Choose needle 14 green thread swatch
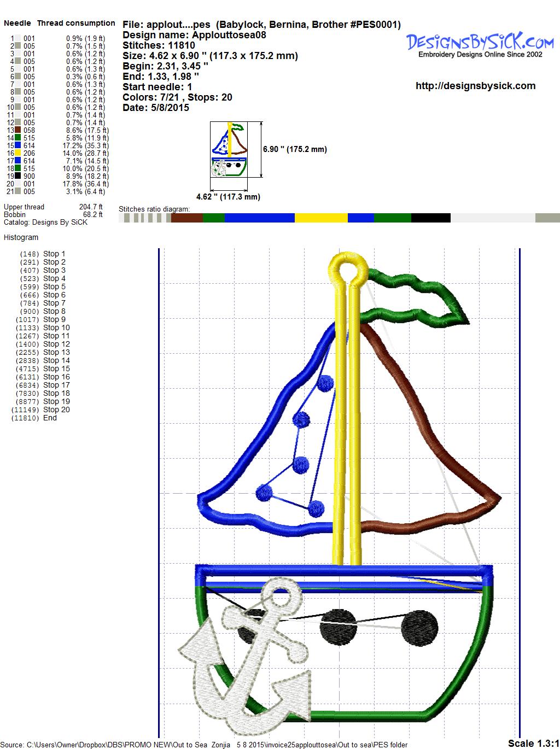This screenshot has width=560, height=749. pyautogui.click(x=18, y=138)
